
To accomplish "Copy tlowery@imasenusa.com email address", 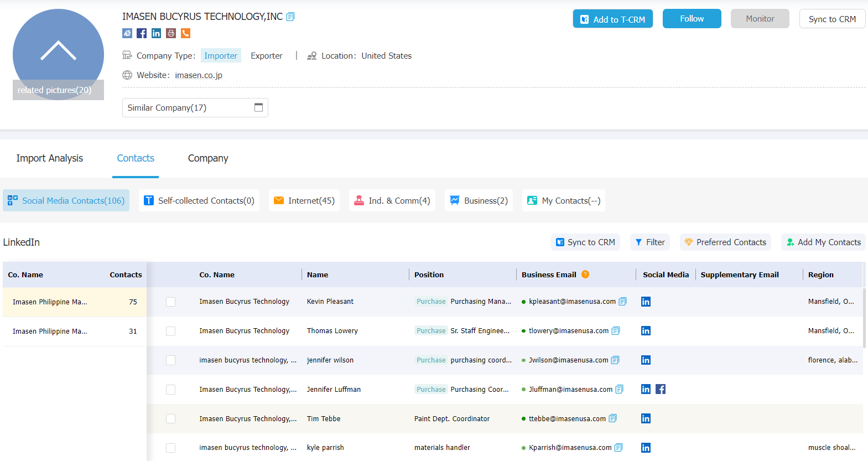I will pos(616,331).
